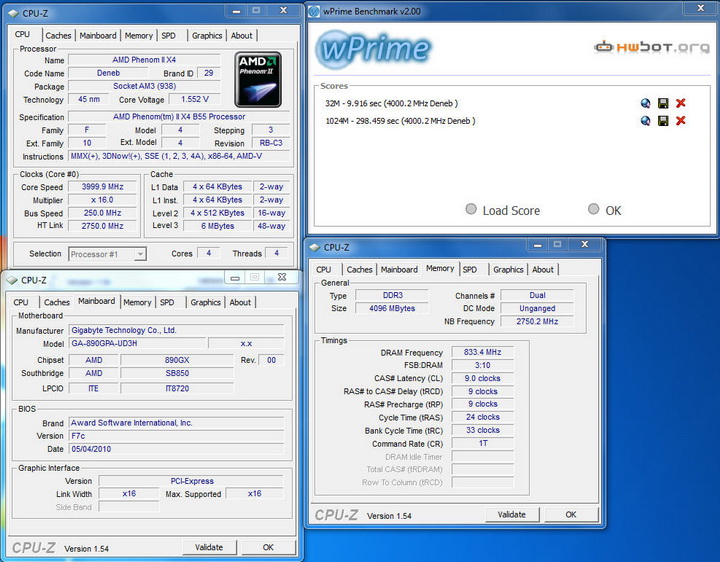Click the 1024M - 298.459 sec score entry

click(400, 121)
